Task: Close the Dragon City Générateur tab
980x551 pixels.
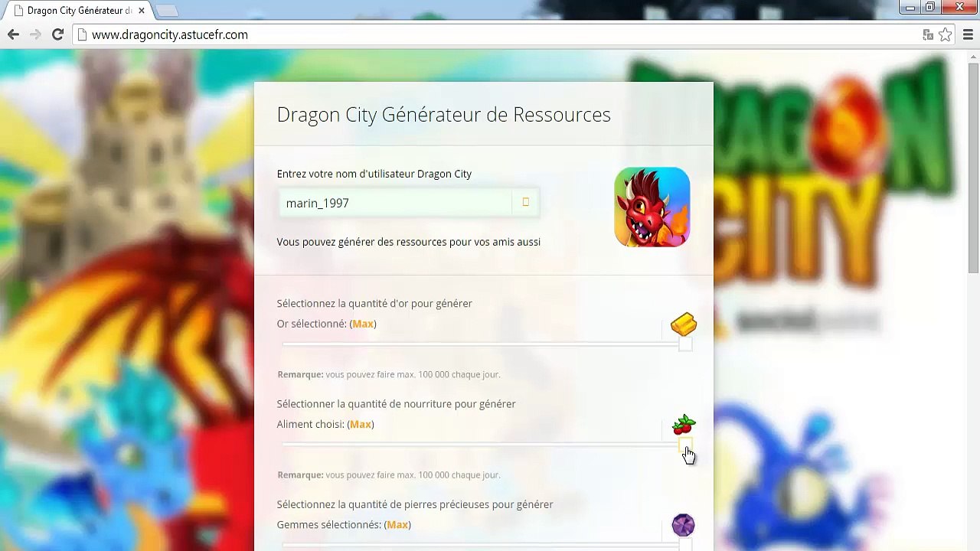Action: [141, 11]
